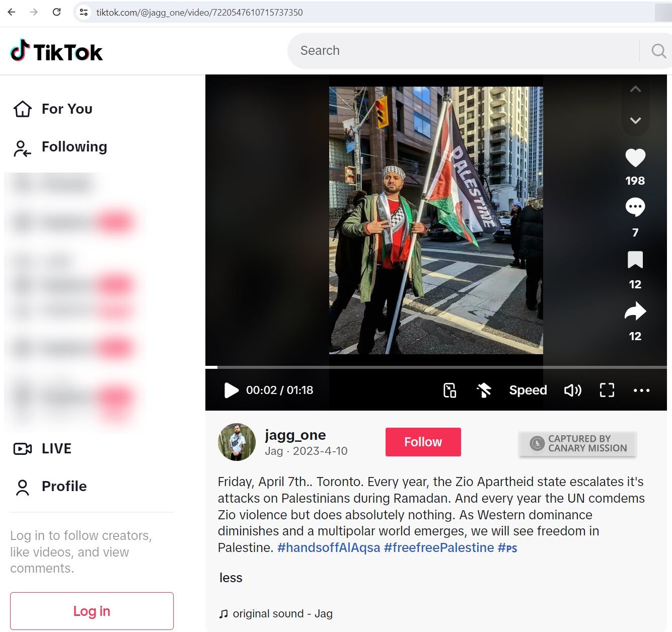Play the paused video

[231, 390]
